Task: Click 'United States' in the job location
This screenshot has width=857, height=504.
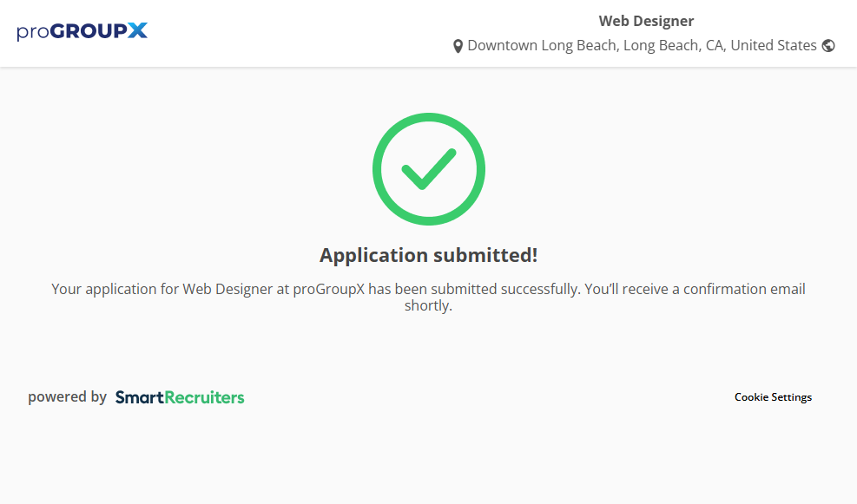Action: tap(773, 45)
